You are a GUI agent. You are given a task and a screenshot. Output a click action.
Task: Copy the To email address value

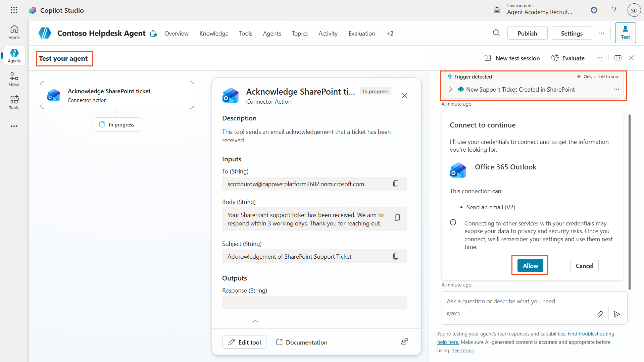tap(396, 184)
